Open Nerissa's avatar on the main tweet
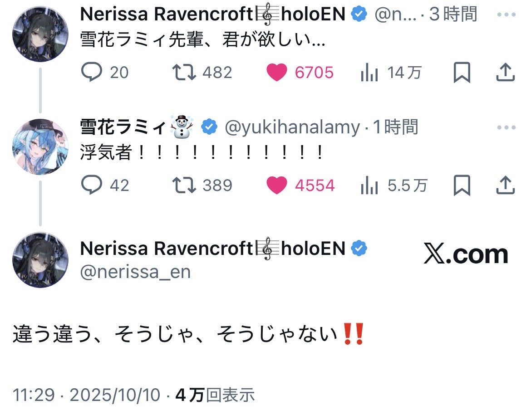Image resolution: width=531 pixels, height=420 pixels. click(40, 260)
